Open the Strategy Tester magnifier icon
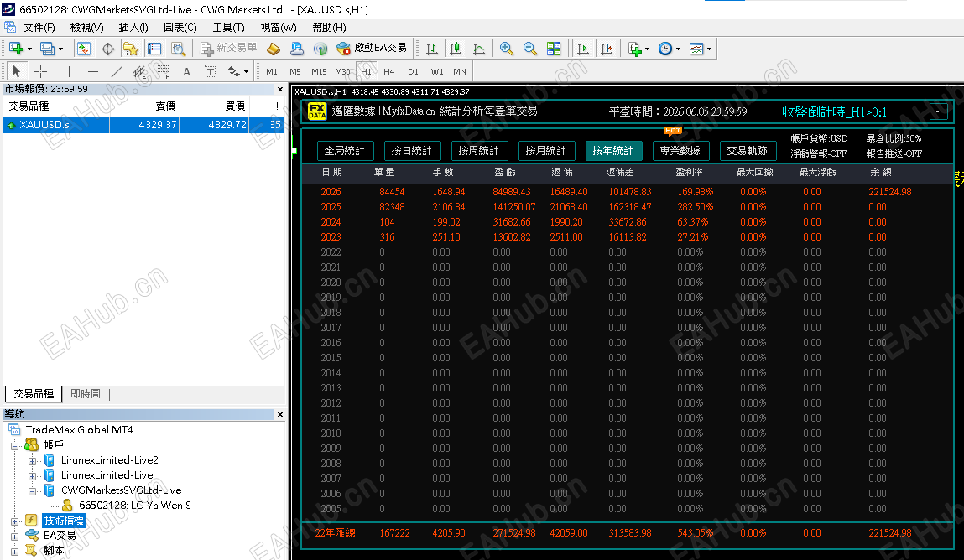The height and width of the screenshot is (560, 964). click(178, 49)
